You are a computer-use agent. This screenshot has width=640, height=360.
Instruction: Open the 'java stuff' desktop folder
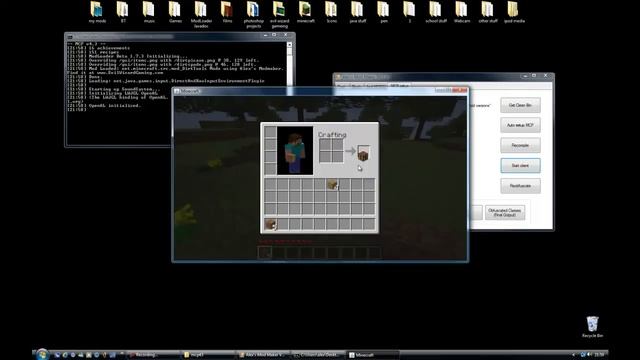pyautogui.click(x=358, y=12)
